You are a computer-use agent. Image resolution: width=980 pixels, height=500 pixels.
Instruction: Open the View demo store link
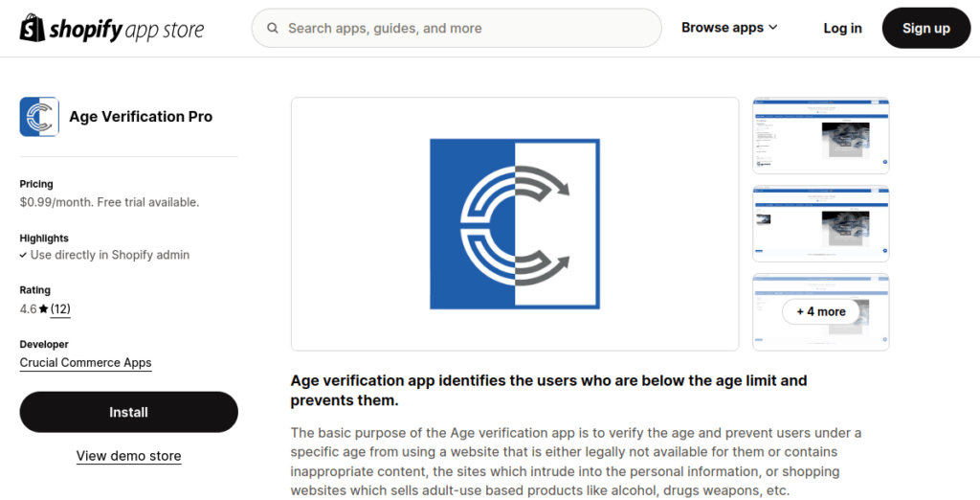click(x=129, y=456)
